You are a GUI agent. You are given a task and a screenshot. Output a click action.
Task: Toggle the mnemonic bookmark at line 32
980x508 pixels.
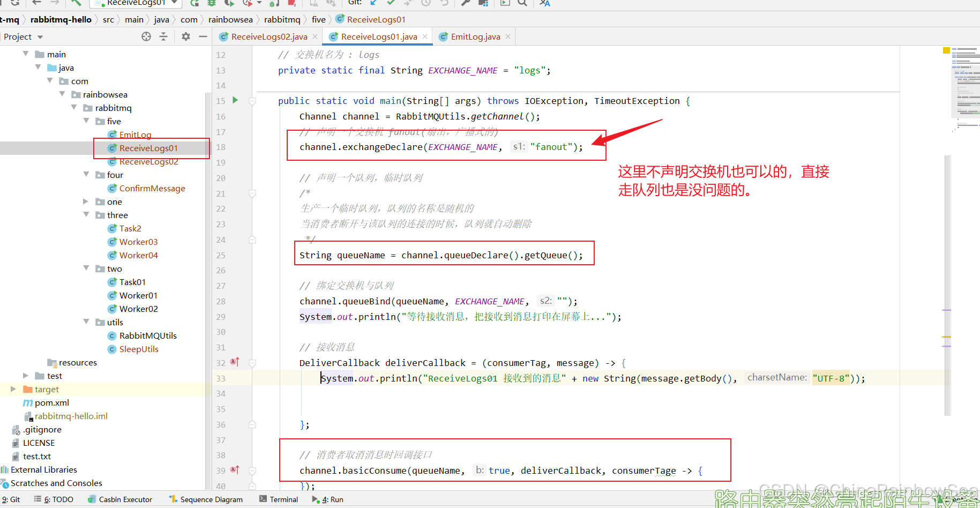coord(234,362)
